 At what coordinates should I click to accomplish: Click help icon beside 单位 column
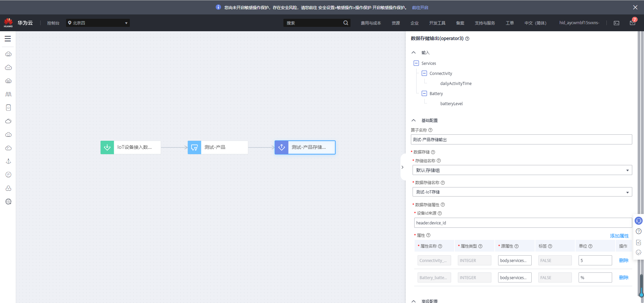coord(590,246)
